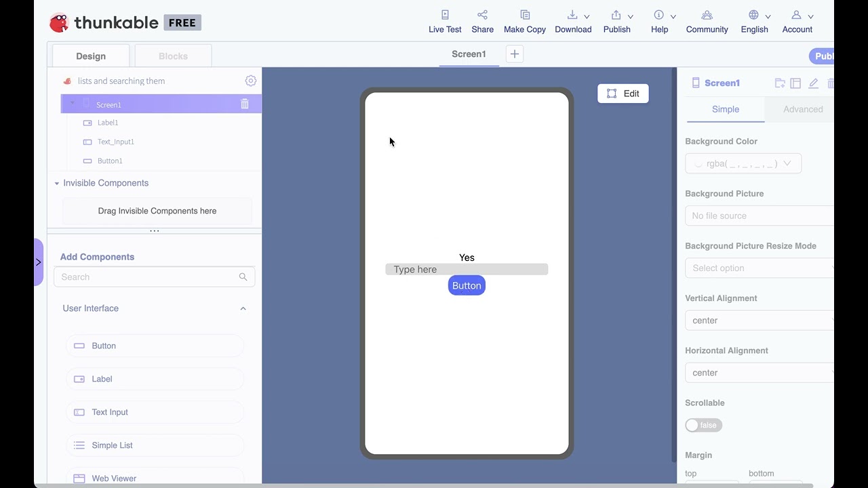
Task: Select Label1 in component tree
Action: [x=108, y=123]
